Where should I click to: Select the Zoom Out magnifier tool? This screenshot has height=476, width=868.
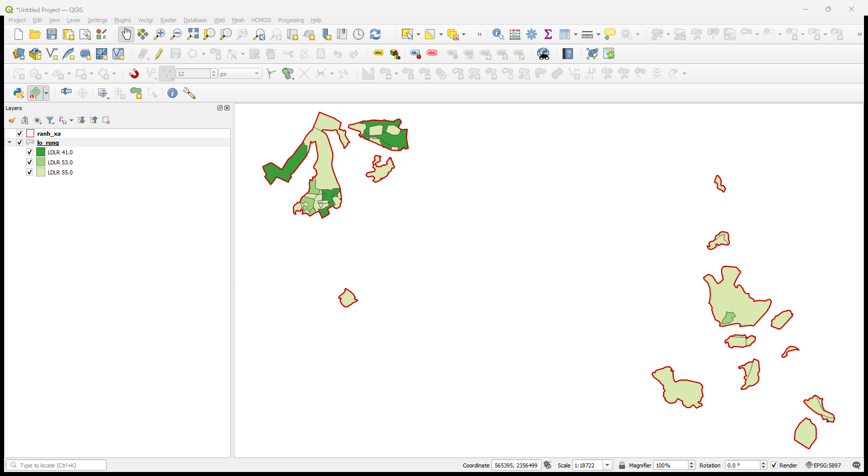click(x=176, y=34)
